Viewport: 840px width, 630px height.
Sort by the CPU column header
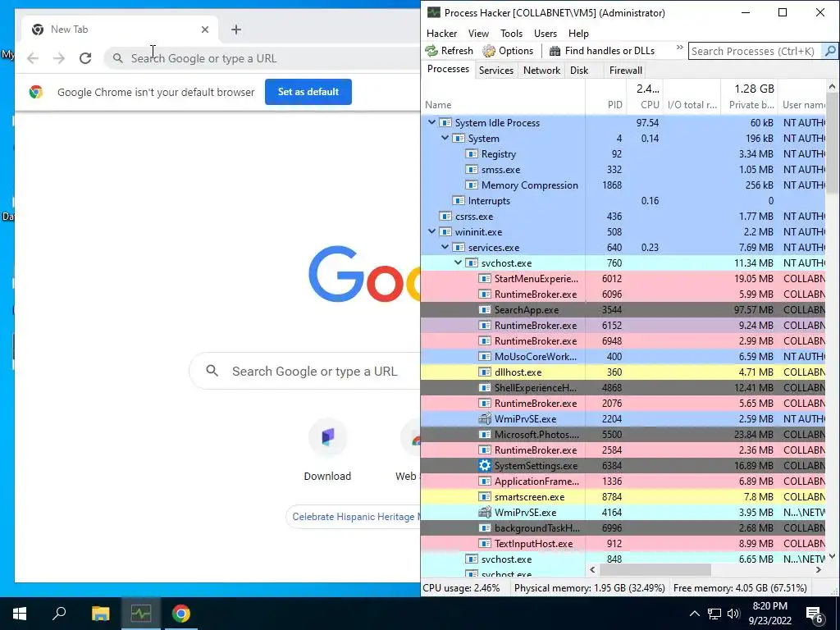click(x=645, y=97)
